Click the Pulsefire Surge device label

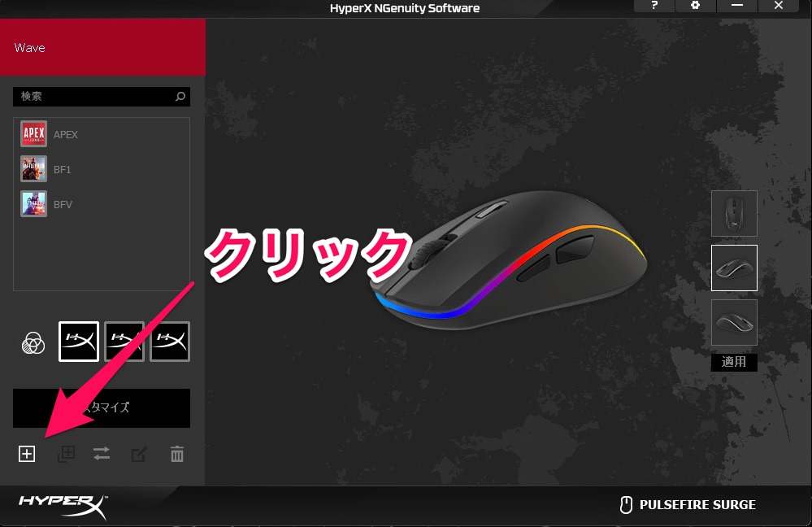(697, 505)
